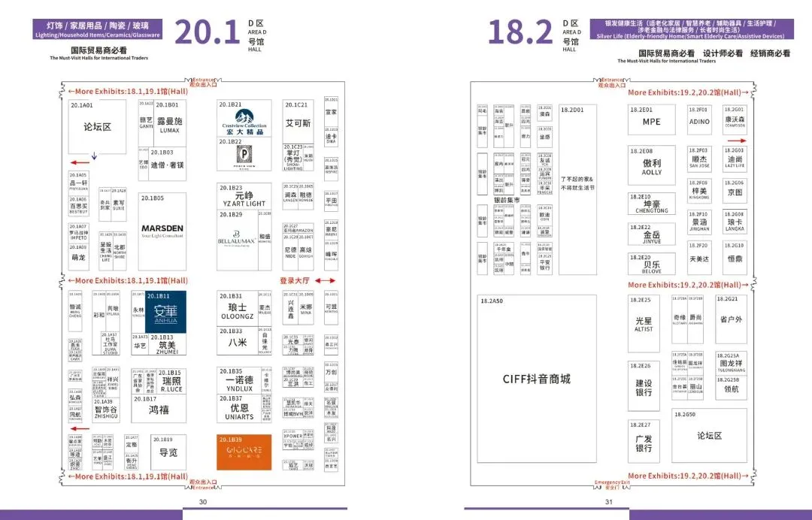
Task: Click the 论坛区 booth 20.1A01 in hall 20.1
Action: tap(97, 127)
